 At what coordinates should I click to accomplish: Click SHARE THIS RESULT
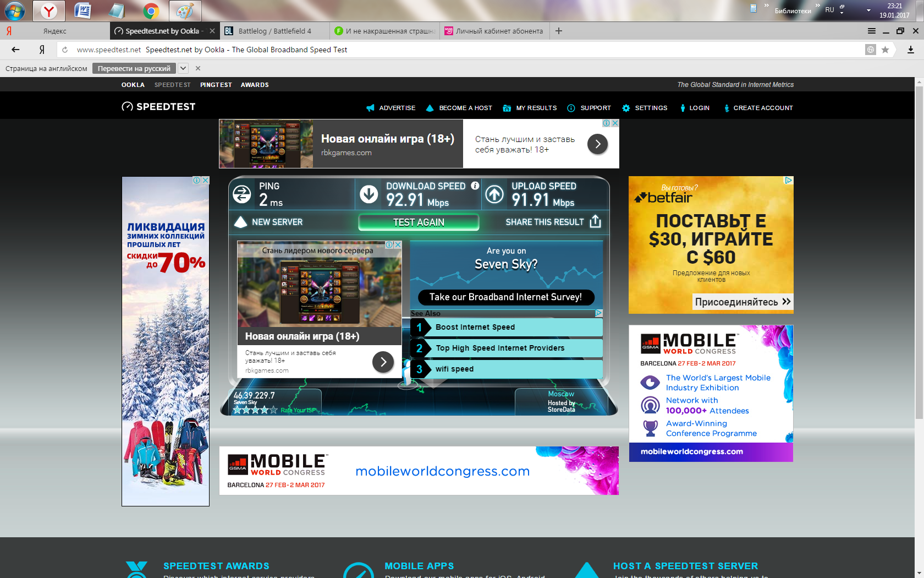(553, 222)
